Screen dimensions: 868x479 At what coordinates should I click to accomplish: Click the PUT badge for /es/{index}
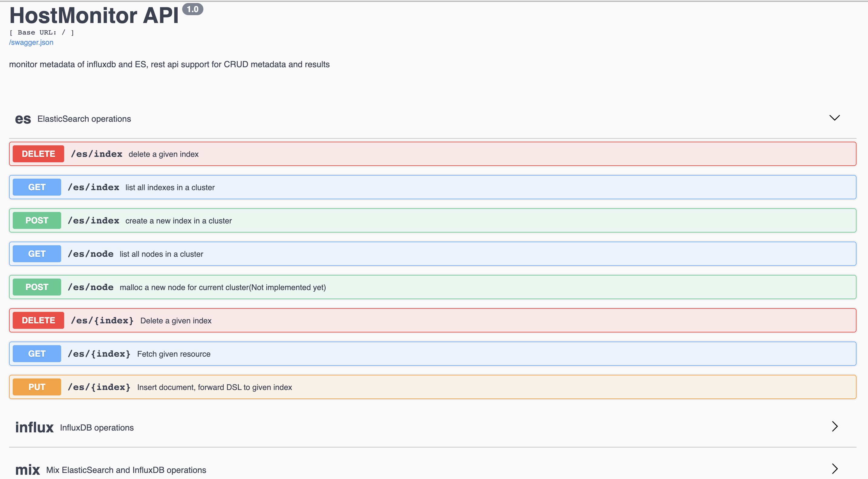(x=37, y=387)
